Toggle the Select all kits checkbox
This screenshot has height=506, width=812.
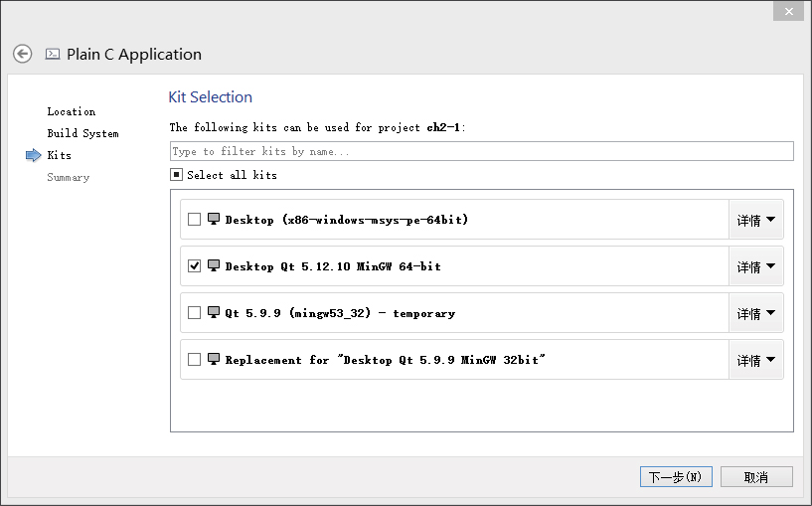(x=176, y=175)
